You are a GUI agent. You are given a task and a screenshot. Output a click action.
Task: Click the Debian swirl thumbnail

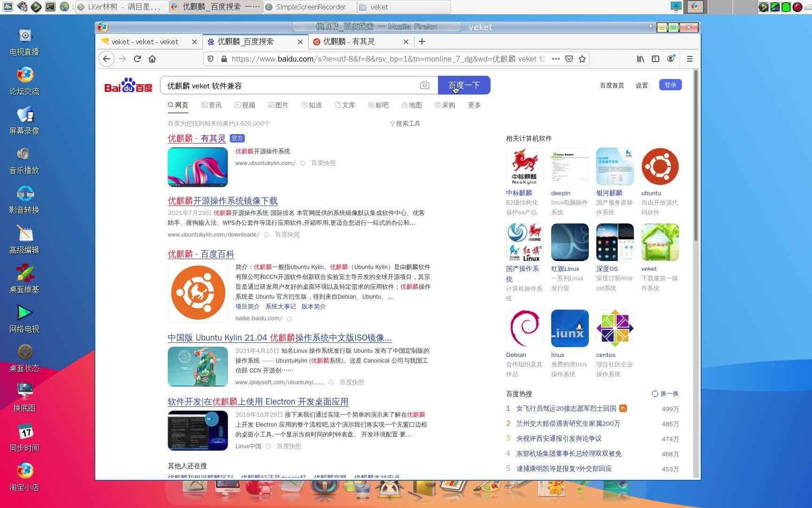524,328
